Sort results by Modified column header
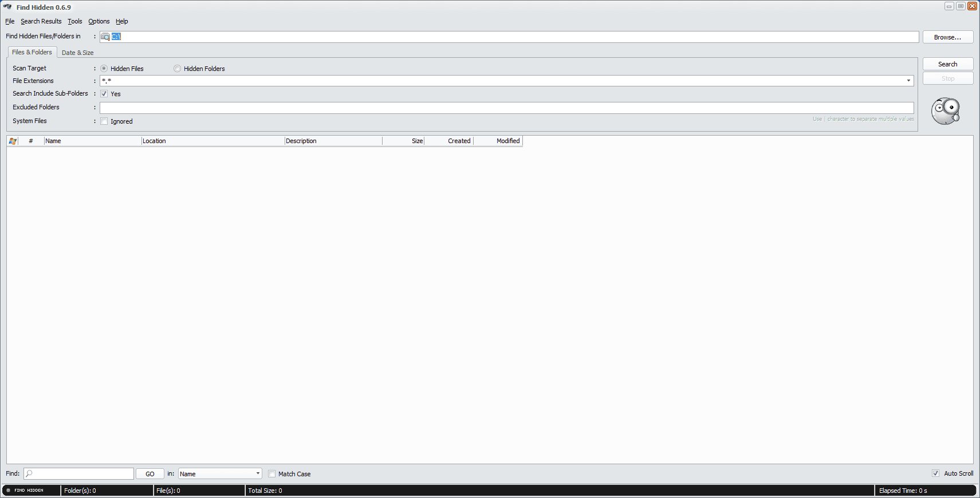The width and height of the screenshot is (980, 498). click(498, 141)
